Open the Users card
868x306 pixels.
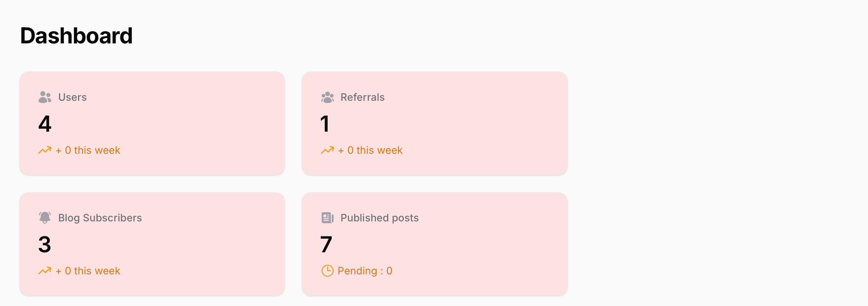pos(152,123)
